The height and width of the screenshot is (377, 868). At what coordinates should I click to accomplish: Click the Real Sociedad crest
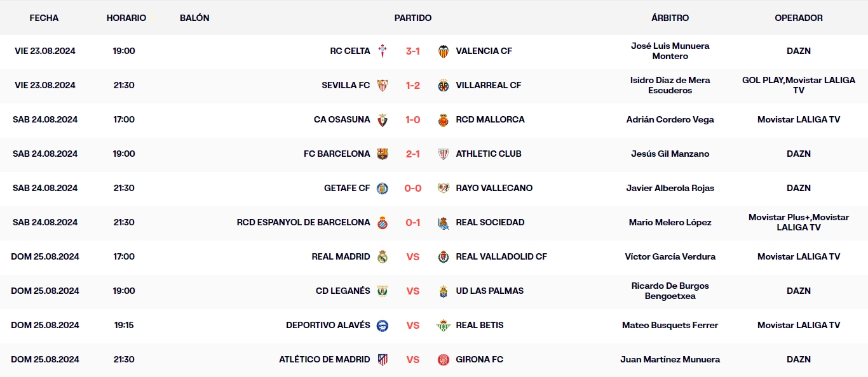tap(445, 222)
